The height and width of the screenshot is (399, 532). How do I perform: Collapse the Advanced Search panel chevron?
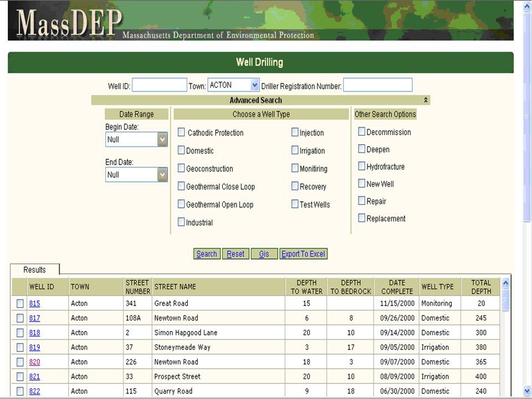[x=426, y=100]
